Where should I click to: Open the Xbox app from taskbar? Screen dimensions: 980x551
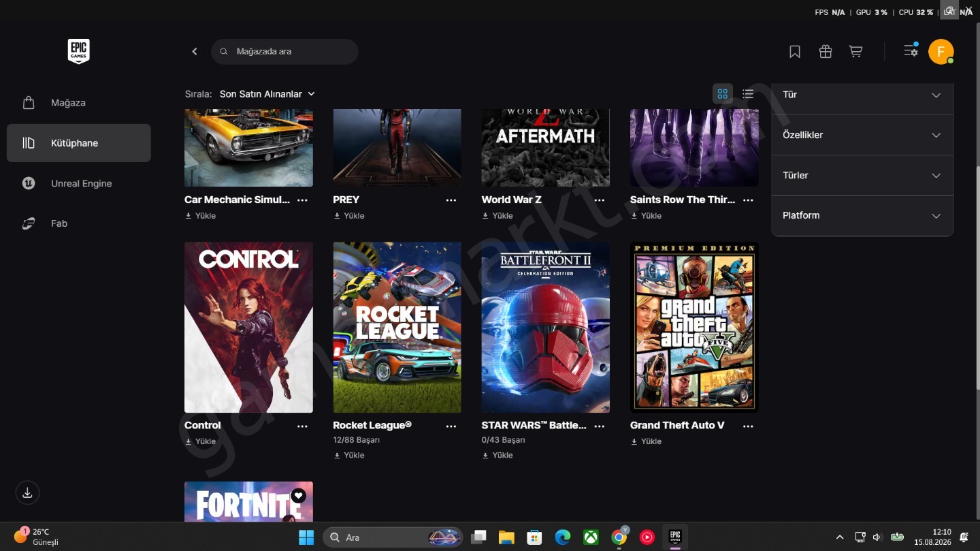click(591, 537)
